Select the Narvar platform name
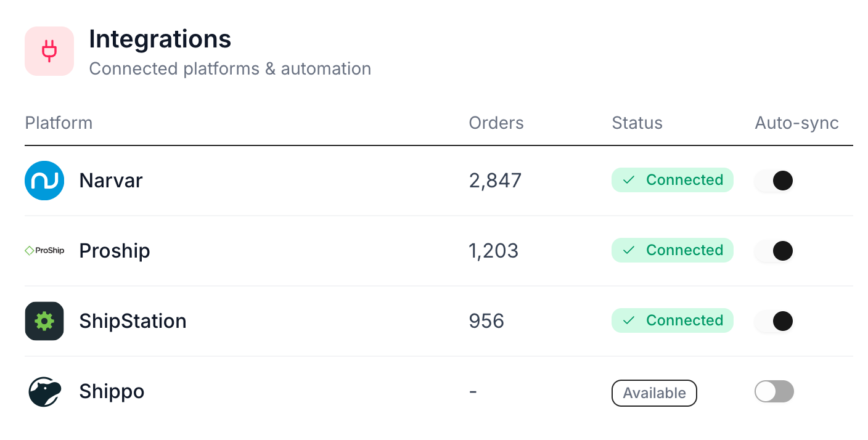 [111, 181]
